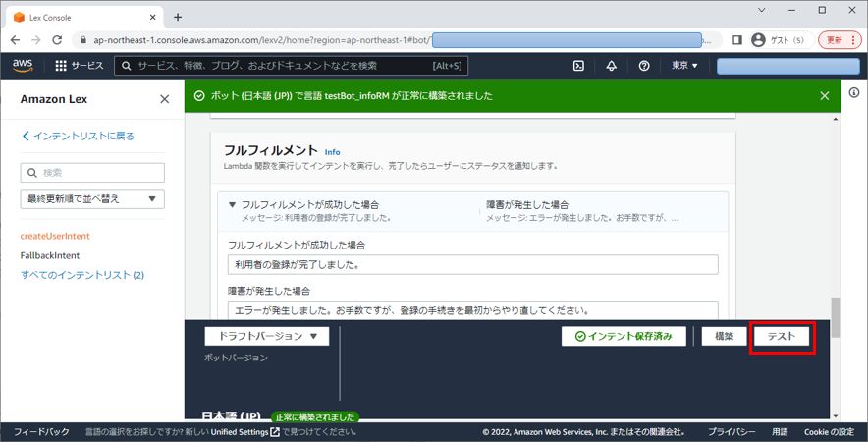This screenshot has height=442, width=868.
Task: Dismiss the green success banner
Action: tap(824, 96)
